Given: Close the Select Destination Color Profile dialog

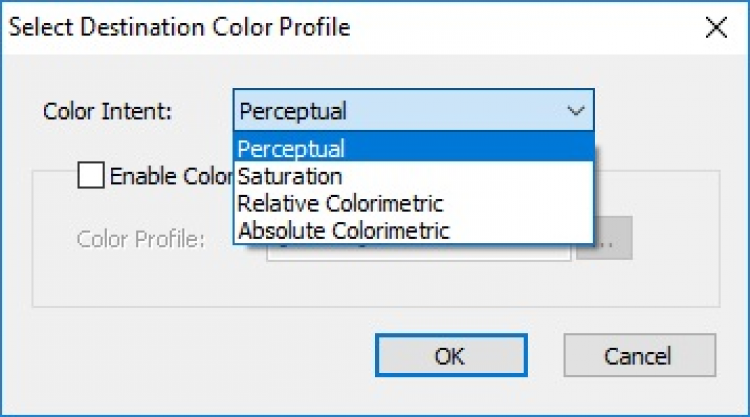Looking at the screenshot, I should [716, 27].
